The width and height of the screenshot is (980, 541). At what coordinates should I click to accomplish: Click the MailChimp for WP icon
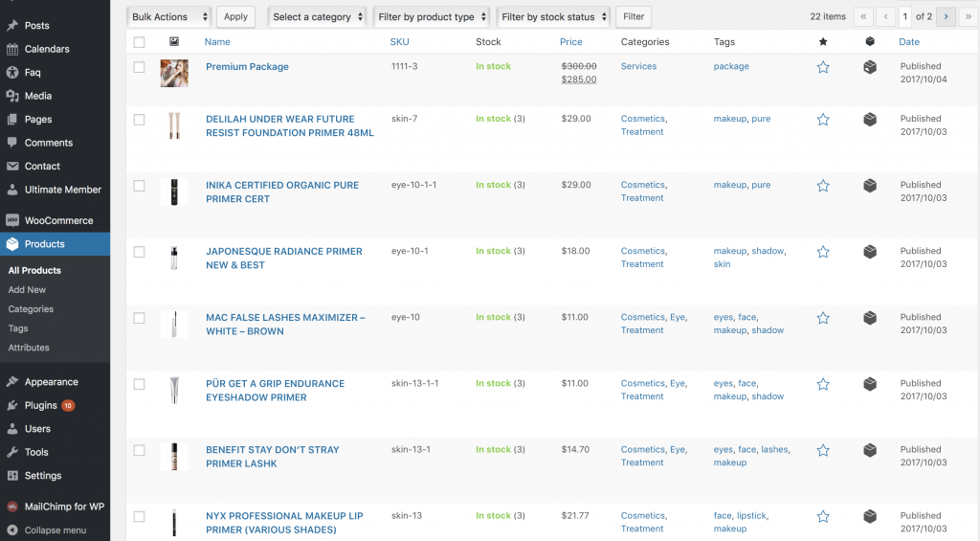tap(11, 507)
